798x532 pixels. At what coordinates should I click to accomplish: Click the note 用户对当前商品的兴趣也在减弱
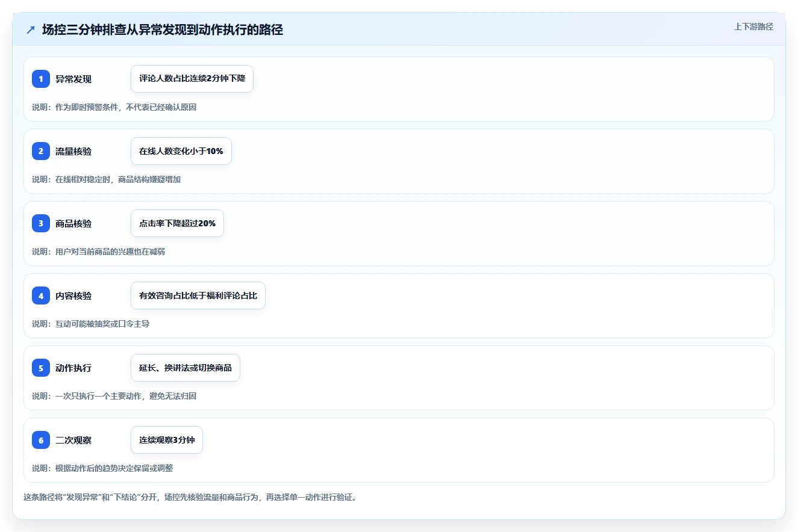(x=110, y=252)
